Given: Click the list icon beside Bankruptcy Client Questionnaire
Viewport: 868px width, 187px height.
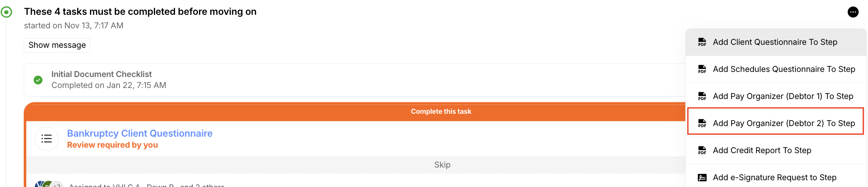Looking at the screenshot, I should click(47, 139).
